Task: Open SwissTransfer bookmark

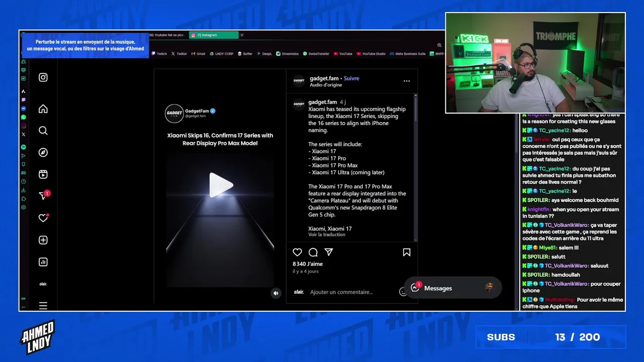Action: pyautogui.click(x=316, y=54)
